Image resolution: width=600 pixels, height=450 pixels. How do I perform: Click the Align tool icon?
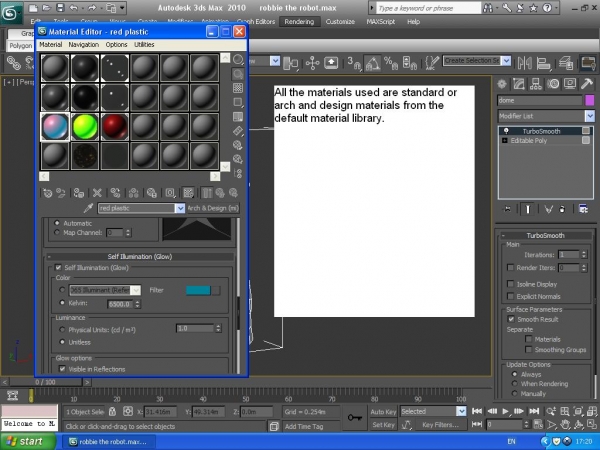pyautogui.click(x=543, y=63)
